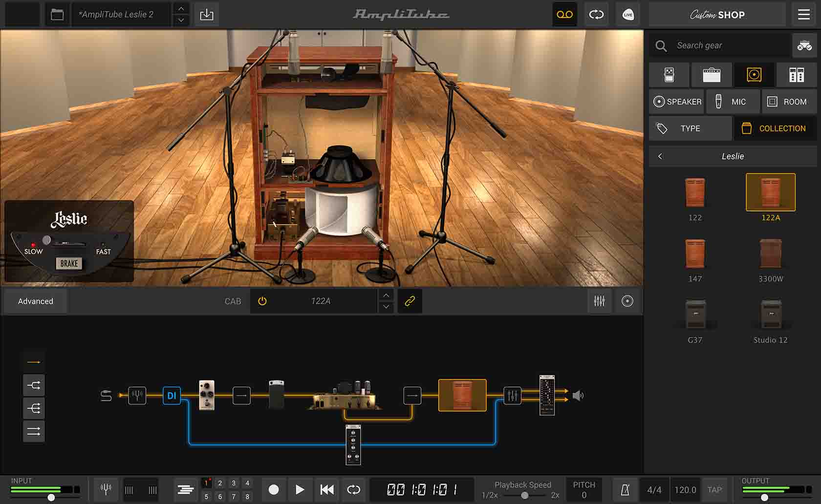Open the hamburger main menu
The image size is (821, 504).
pyautogui.click(x=803, y=15)
